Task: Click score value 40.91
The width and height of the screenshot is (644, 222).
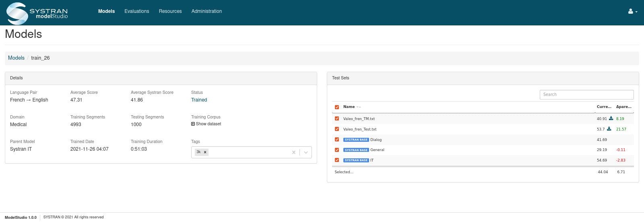Action: pos(602,119)
